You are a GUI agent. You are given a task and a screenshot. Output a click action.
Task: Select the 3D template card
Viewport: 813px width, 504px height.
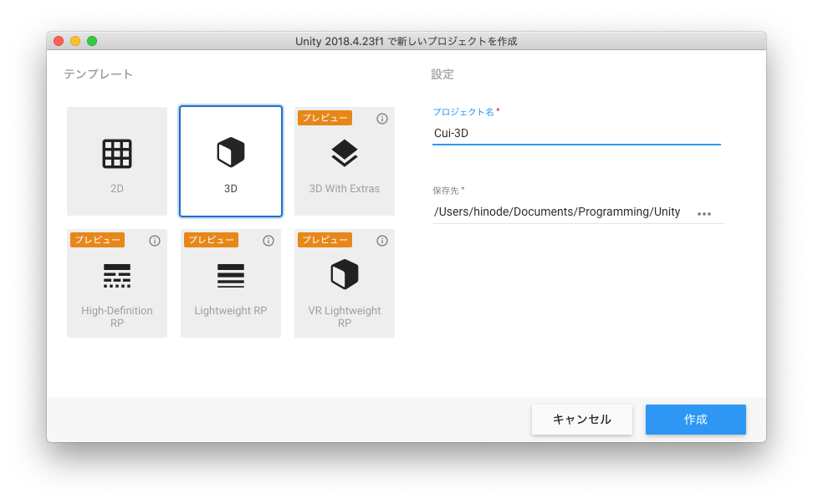tap(231, 161)
